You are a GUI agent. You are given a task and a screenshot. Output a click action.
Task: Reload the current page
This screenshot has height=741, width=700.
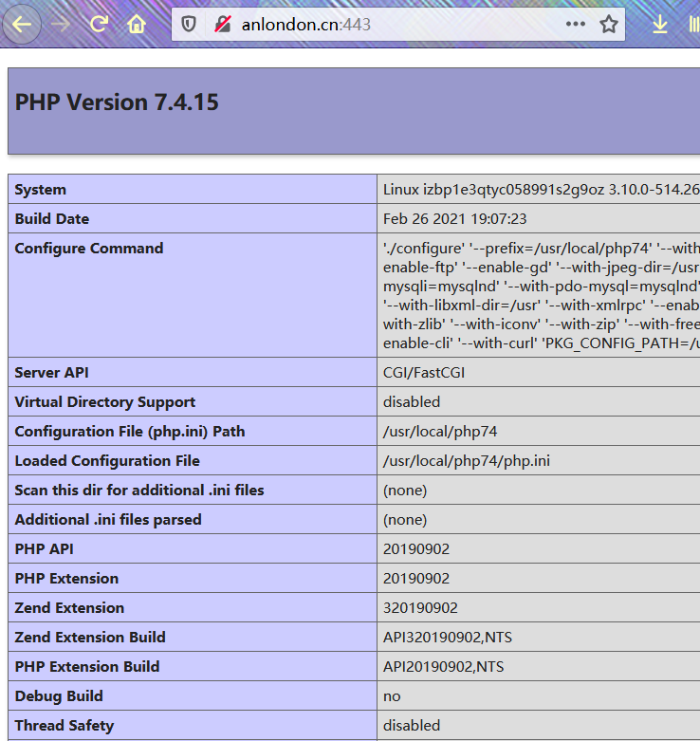click(99, 25)
